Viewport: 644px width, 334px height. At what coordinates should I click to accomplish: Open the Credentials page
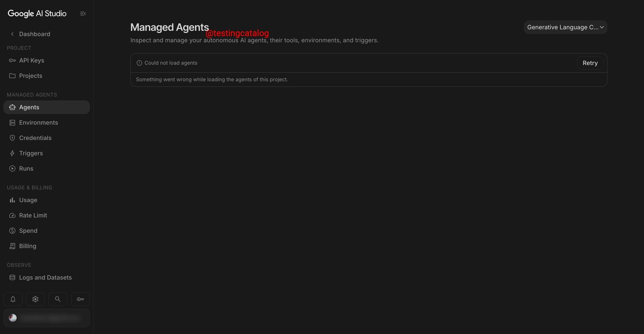coord(47,138)
